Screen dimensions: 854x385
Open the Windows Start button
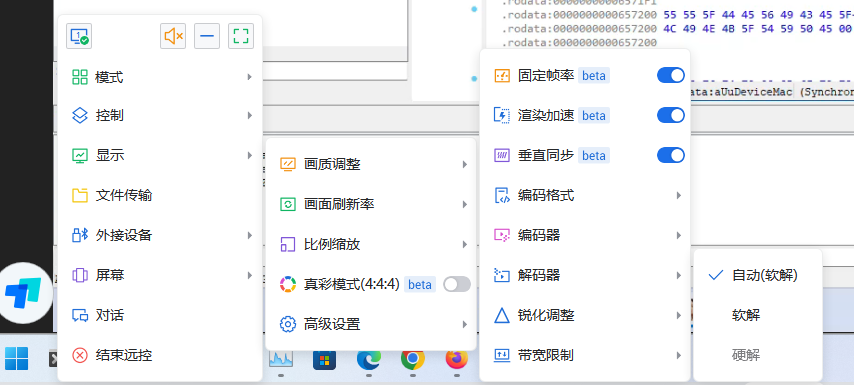17,358
